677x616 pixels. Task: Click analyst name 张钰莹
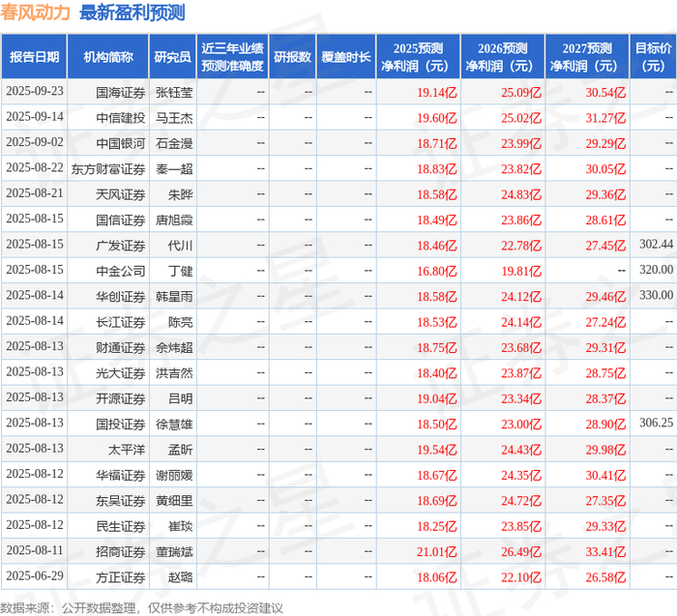174,93
